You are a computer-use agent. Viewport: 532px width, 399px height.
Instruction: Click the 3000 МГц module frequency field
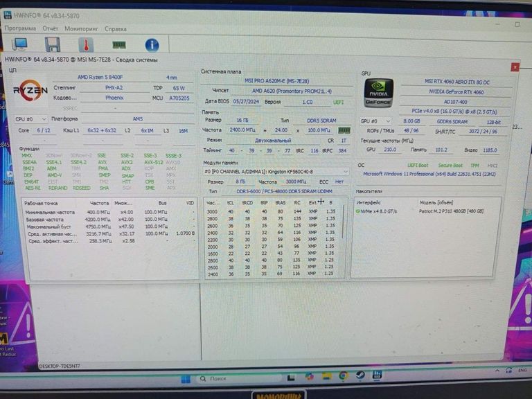(x=296, y=182)
